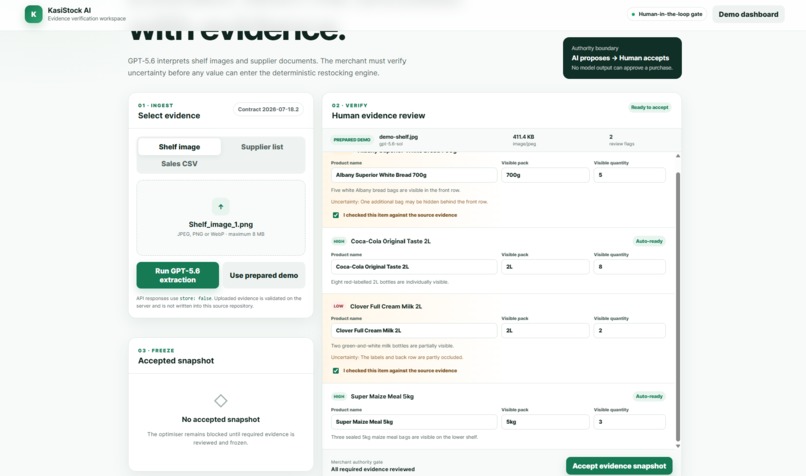The height and width of the screenshot is (476, 806).
Task: Edit Coca-Cola visible quantity field showing 8
Action: [629, 266]
